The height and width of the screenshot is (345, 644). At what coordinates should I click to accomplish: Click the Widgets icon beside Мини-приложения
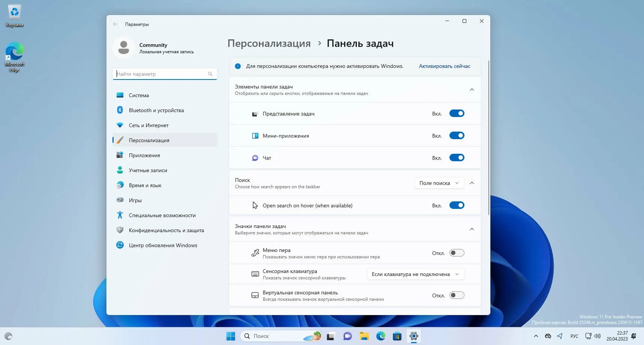(x=255, y=136)
